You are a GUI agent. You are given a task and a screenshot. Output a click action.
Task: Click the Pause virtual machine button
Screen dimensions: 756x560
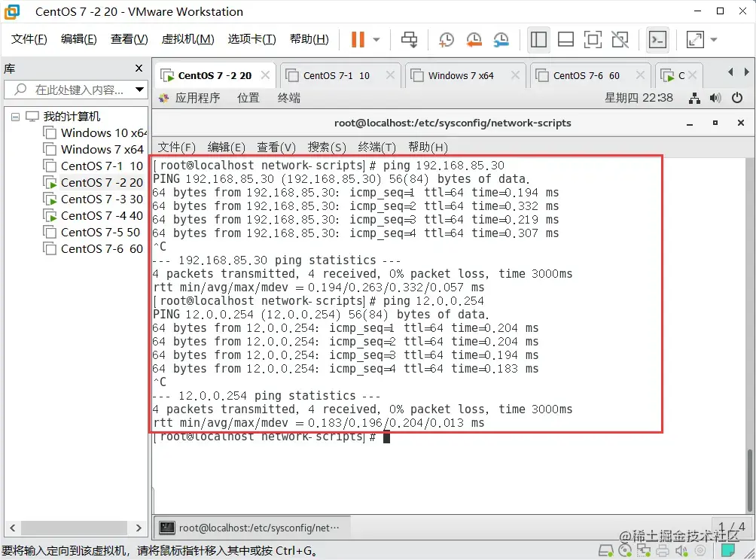click(358, 40)
